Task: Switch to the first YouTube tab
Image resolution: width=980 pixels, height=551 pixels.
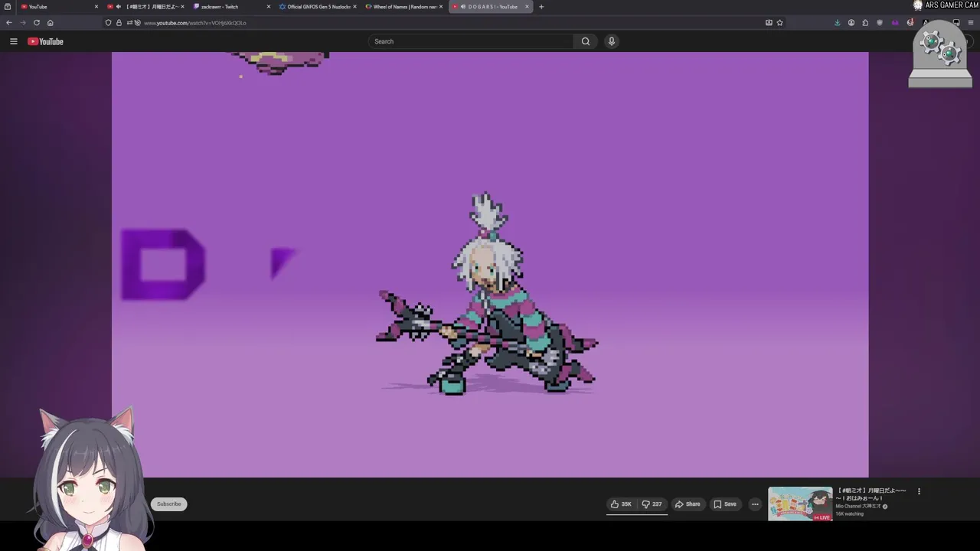Action: click(57, 7)
